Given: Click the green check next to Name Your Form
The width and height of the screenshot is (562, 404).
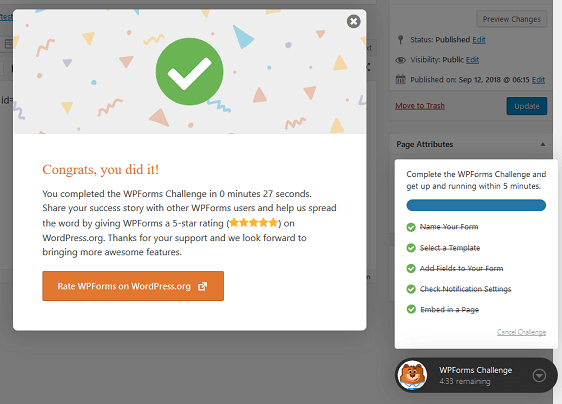Looking at the screenshot, I should coord(411,227).
